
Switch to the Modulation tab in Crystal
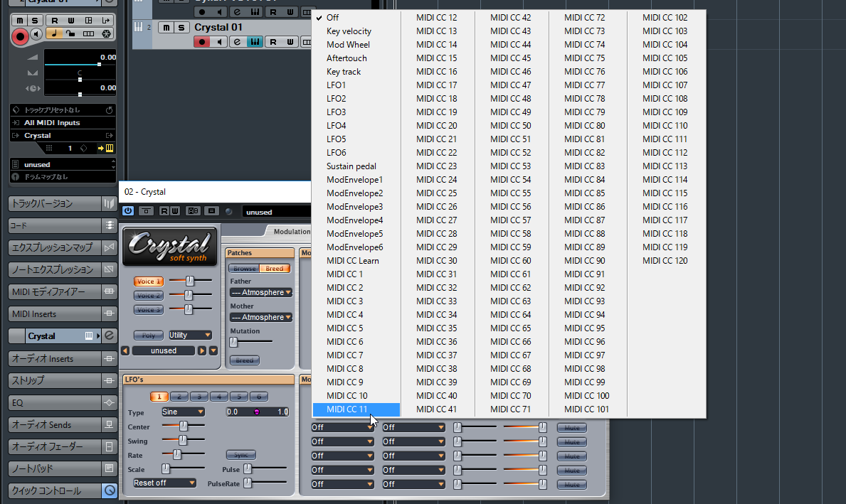point(291,231)
